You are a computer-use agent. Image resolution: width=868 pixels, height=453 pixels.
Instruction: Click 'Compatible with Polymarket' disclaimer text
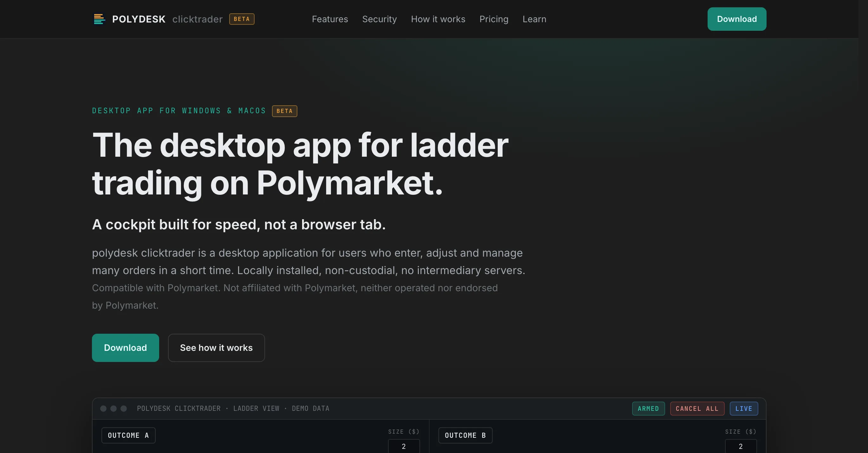[295, 297]
